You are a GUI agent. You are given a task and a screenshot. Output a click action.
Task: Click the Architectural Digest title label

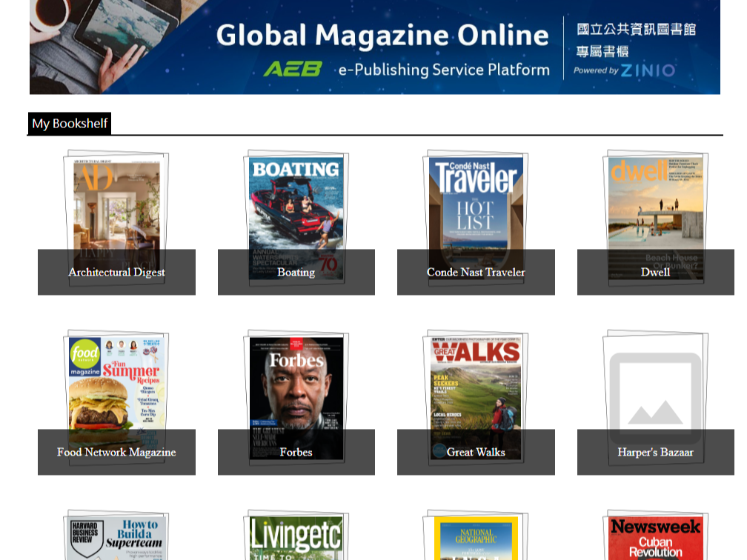(x=116, y=272)
